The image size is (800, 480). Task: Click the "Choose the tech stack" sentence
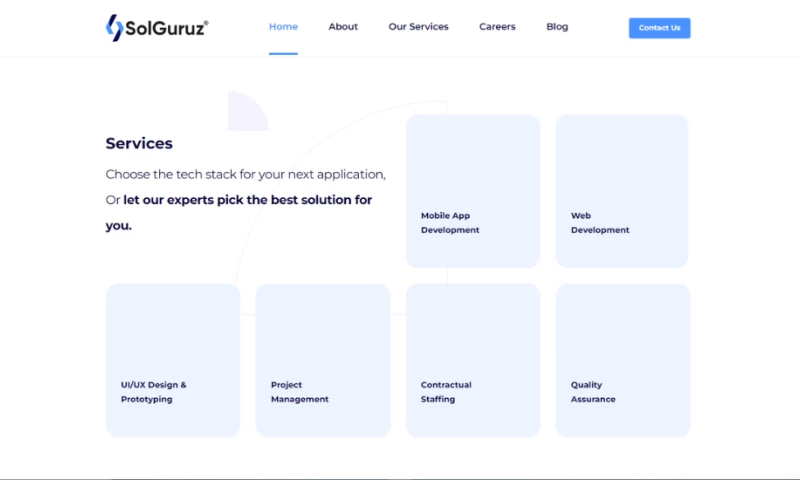tap(245, 174)
